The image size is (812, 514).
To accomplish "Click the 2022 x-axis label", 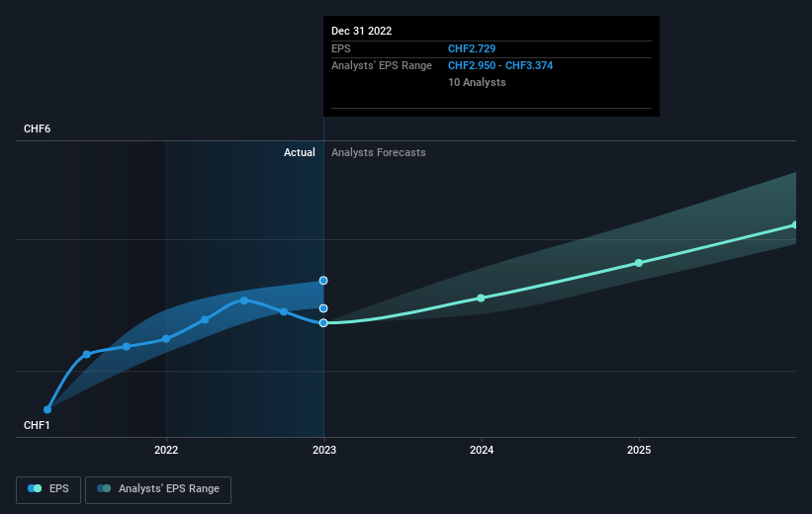I will [x=166, y=450].
